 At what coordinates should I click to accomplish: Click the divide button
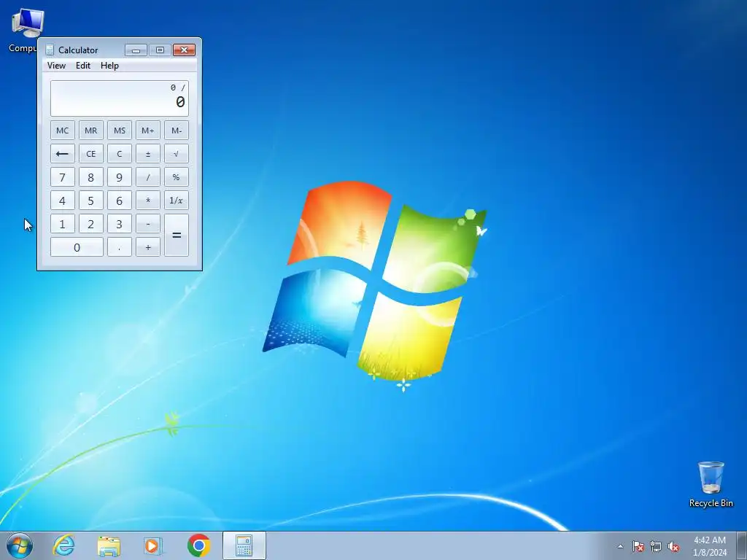(147, 177)
